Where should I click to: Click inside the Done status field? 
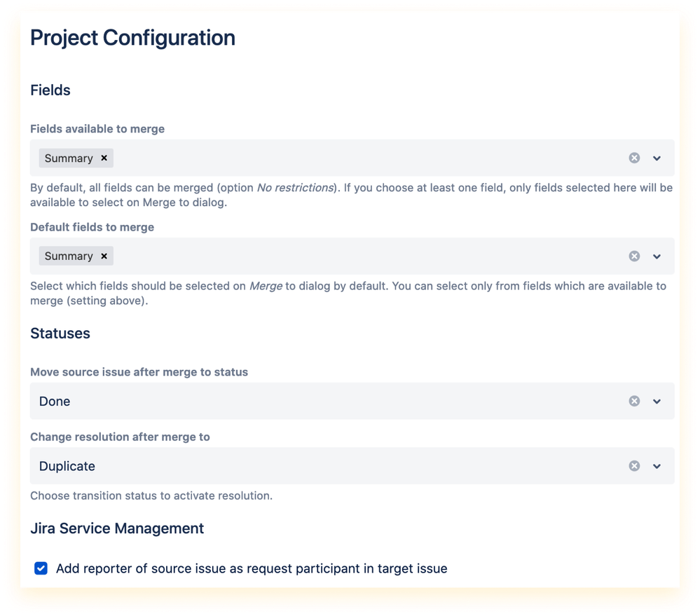coord(280,401)
